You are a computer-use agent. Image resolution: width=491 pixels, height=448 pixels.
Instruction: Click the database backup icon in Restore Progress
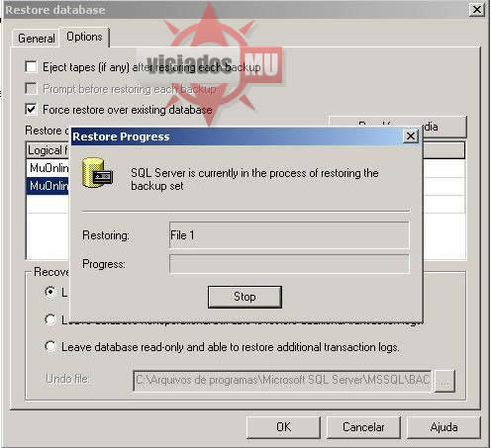[x=98, y=173]
